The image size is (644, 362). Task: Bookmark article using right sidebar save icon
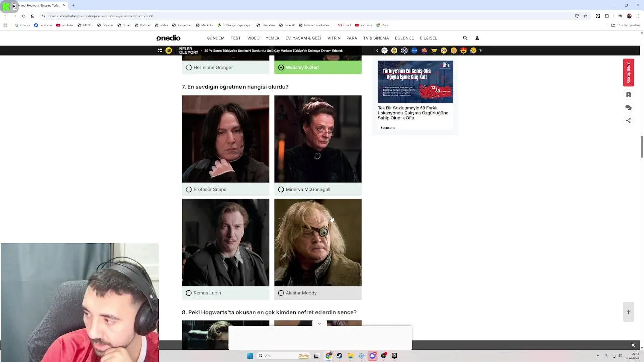pyautogui.click(x=628, y=94)
